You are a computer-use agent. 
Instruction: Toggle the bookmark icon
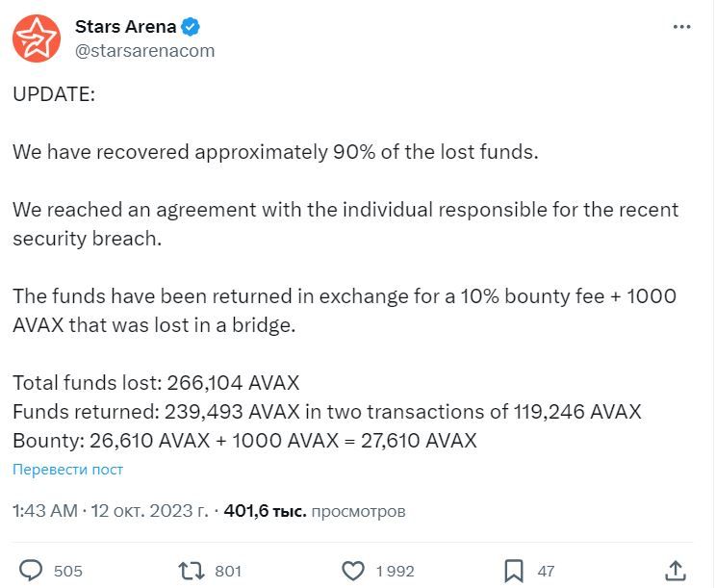click(x=514, y=571)
